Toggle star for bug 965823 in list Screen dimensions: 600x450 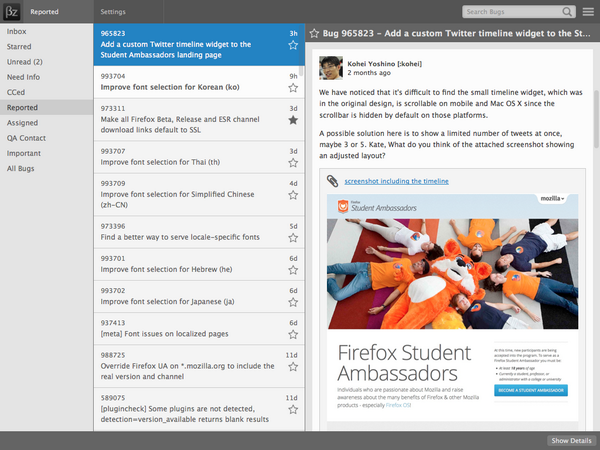pyautogui.click(x=293, y=45)
